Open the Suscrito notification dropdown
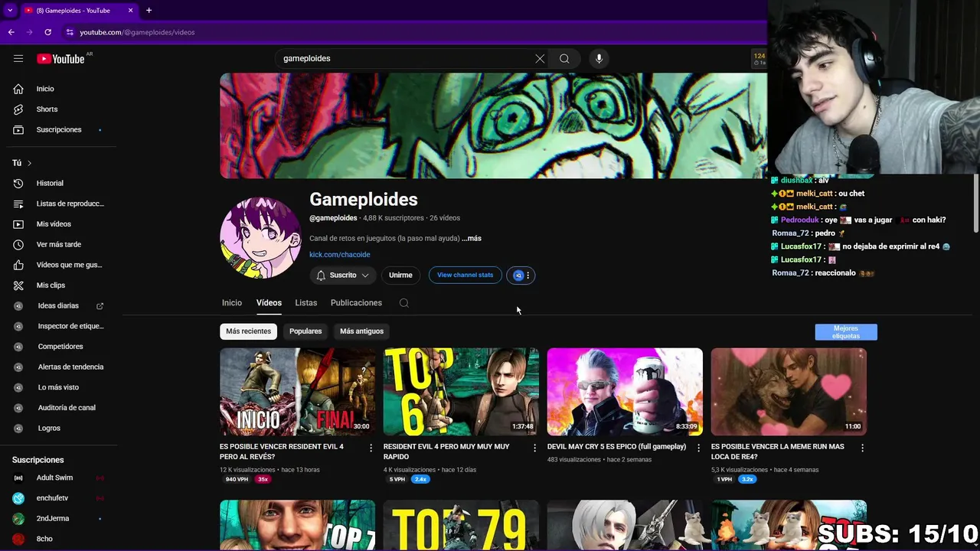 (342, 275)
